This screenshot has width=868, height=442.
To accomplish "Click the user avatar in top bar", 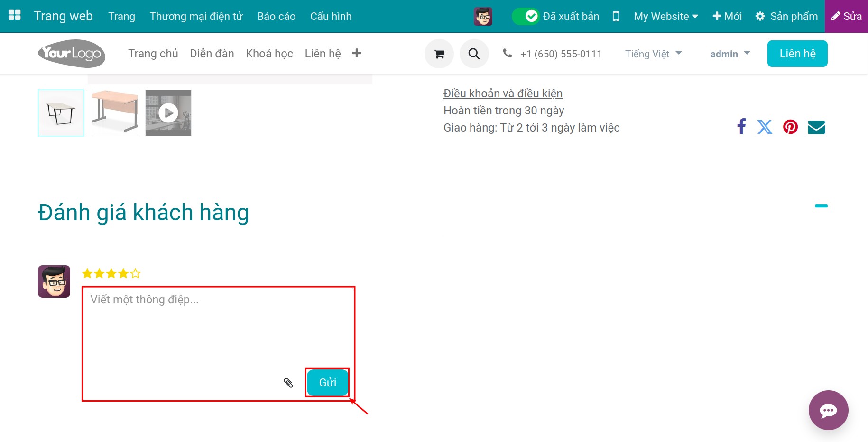I will [x=483, y=16].
